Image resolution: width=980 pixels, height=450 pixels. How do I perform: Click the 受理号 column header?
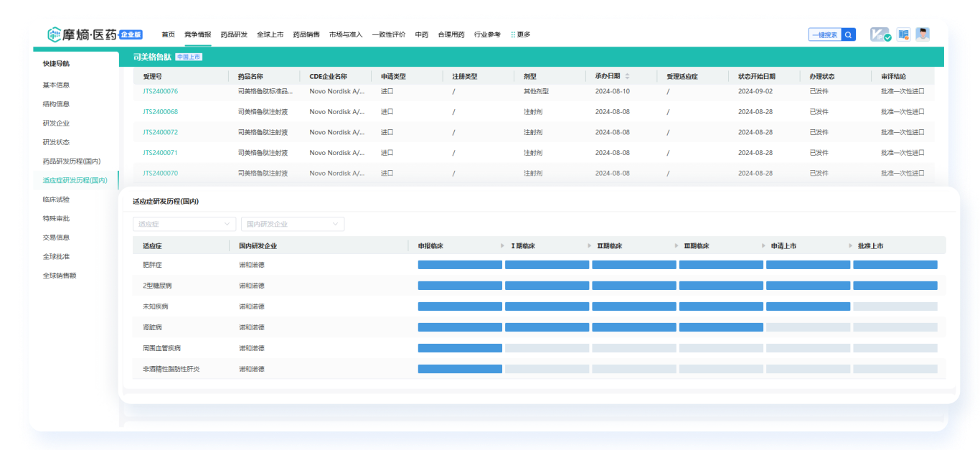point(152,76)
